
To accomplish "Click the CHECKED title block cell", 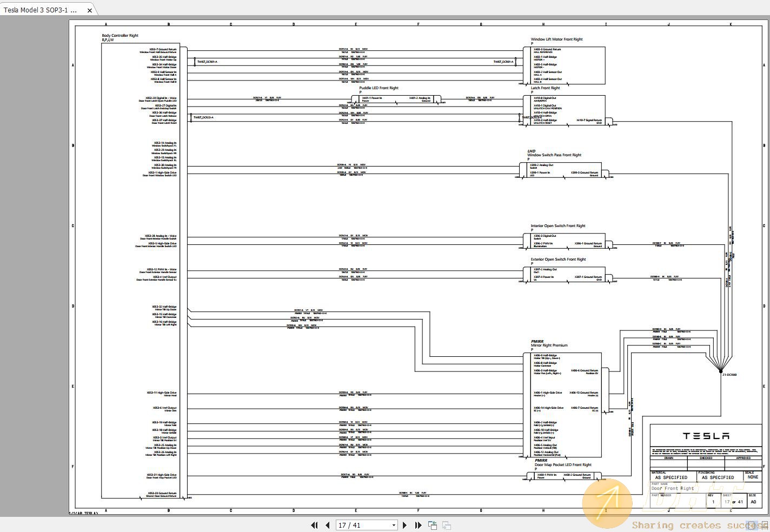I will pyautogui.click(x=706, y=458).
